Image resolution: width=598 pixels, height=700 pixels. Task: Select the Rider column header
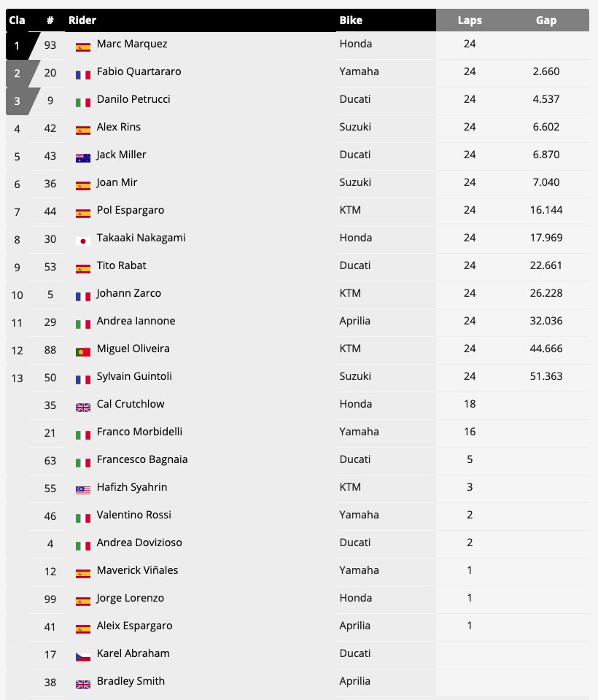click(82, 20)
